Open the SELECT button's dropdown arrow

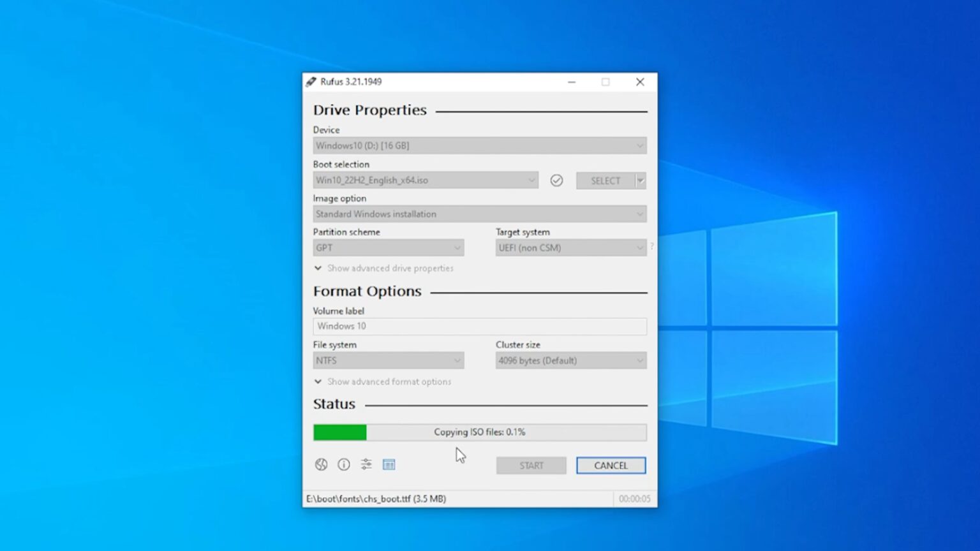click(640, 180)
